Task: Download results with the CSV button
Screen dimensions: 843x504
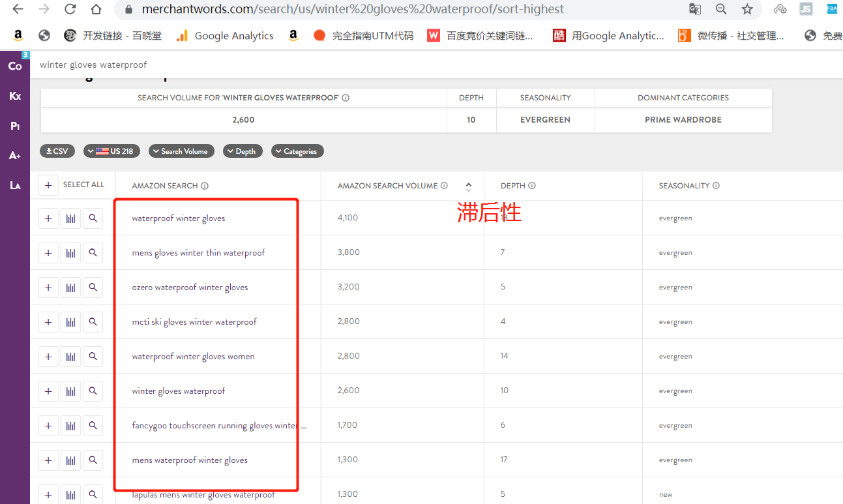Action: tap(57, 151)
